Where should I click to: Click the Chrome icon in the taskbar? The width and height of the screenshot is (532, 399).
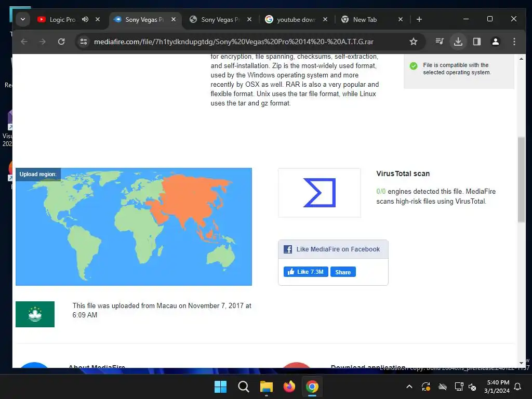[312, 387]
